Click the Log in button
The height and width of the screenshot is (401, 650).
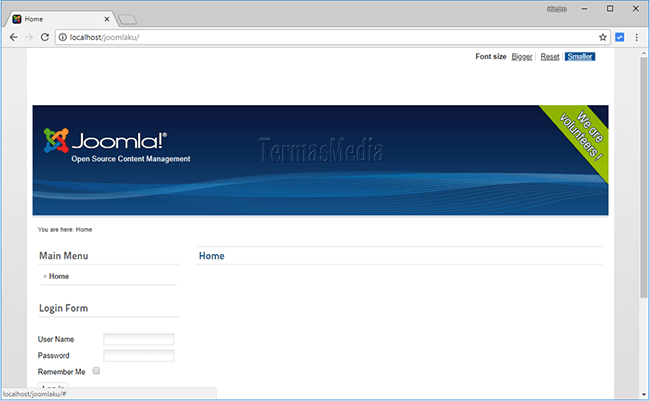pyautogui.click(x=53, y=386)
